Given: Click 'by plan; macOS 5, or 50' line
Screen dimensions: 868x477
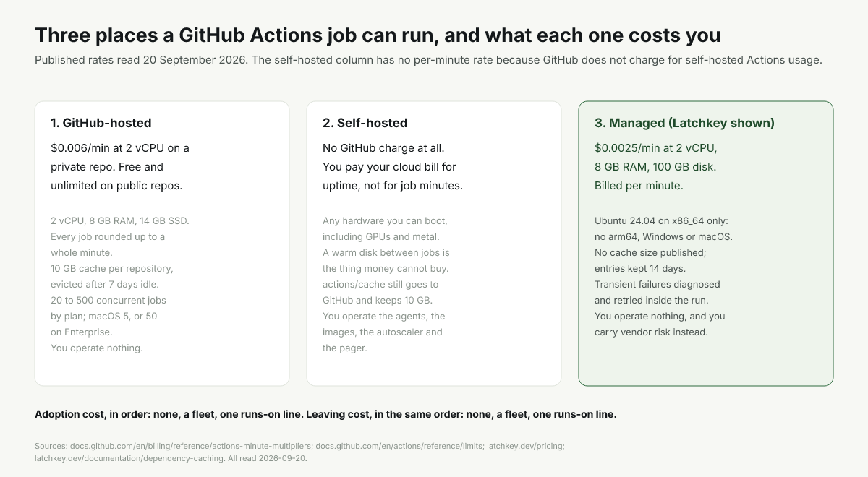Looking at the screenshot, I should coord(104,316).
